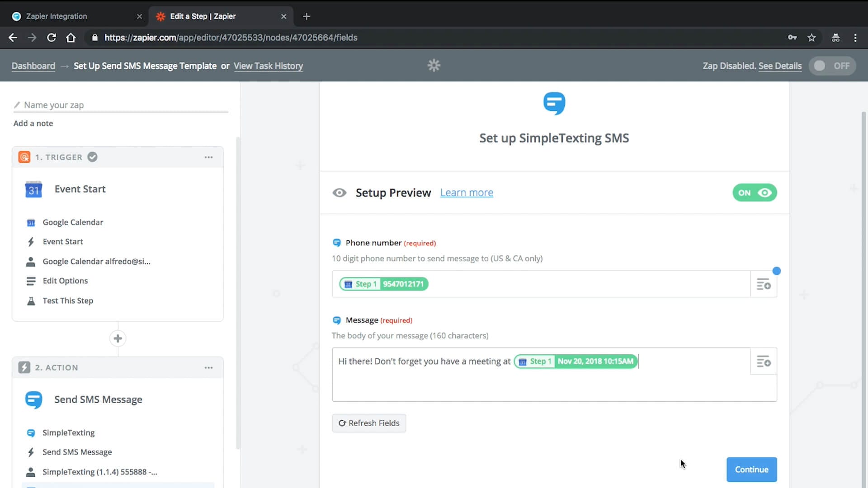Open Edit Options in trigger

coord(65,281)
